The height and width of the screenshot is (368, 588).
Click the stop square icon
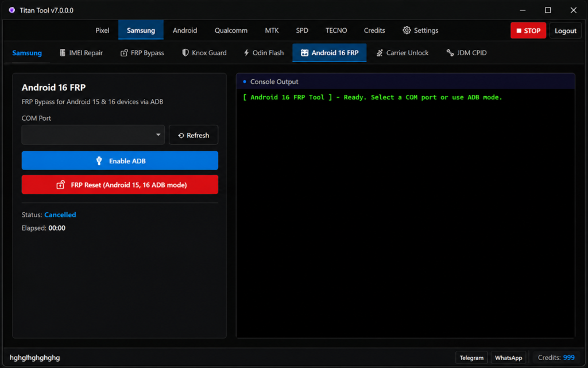(519, 31)
